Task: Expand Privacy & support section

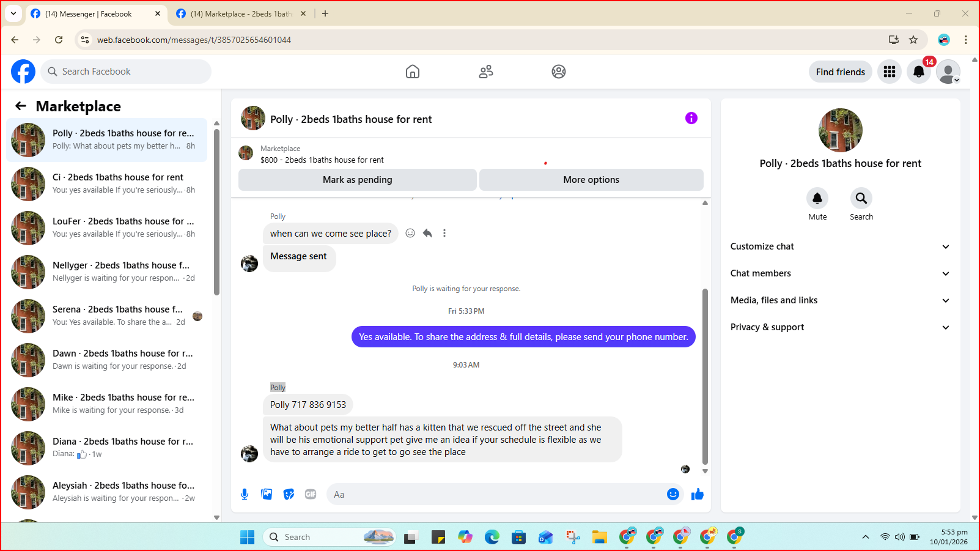Action: (840, 327)
